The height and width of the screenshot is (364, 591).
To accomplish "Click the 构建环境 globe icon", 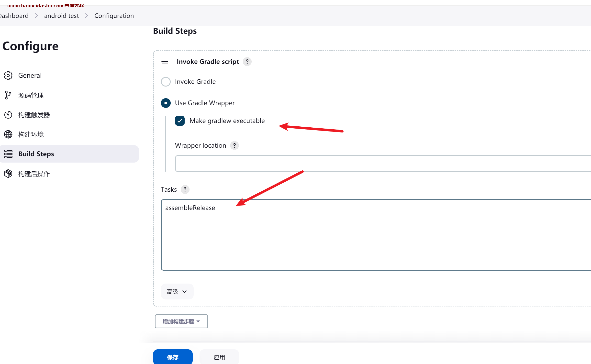I will click(8, 134).
